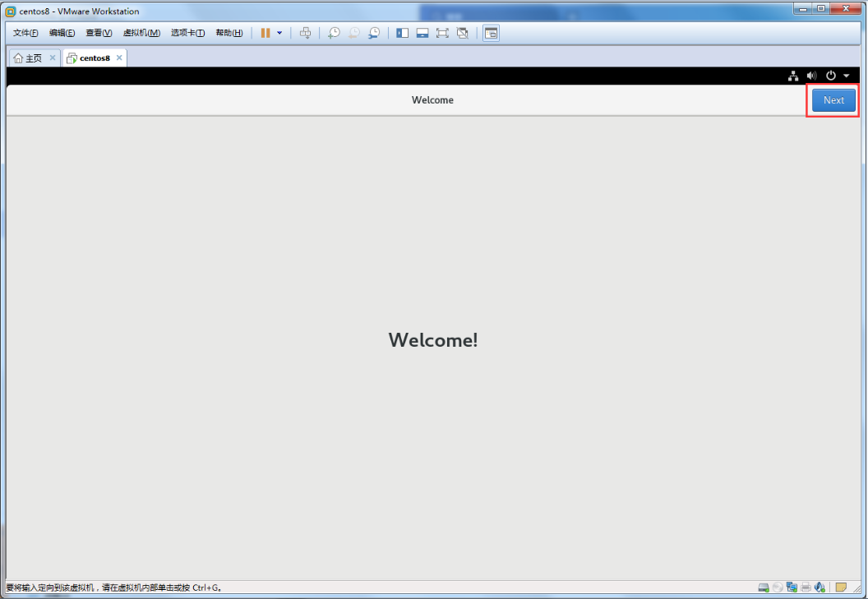868x599 pixels.
Task: Open the 文件(F) menu
Action: click(25, 33)
